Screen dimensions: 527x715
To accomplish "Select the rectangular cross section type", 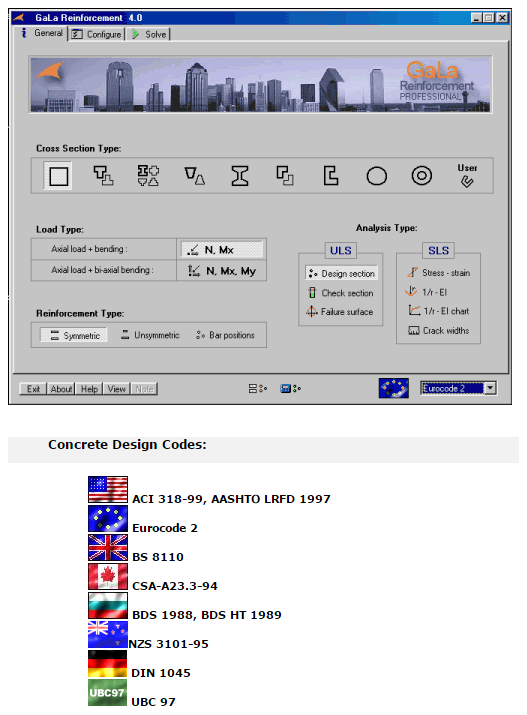I will [58, 176].
